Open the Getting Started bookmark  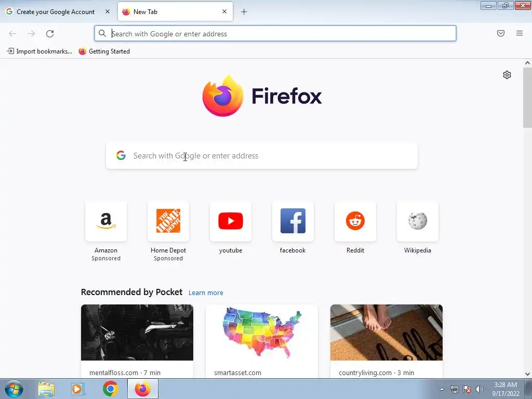[x=104, y=51]
